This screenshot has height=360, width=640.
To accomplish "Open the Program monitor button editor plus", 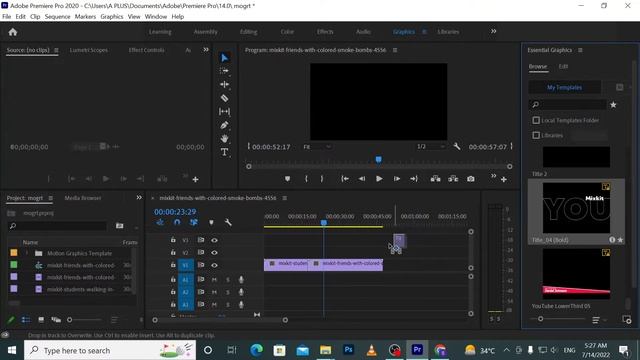I will [x=504, y=179].
